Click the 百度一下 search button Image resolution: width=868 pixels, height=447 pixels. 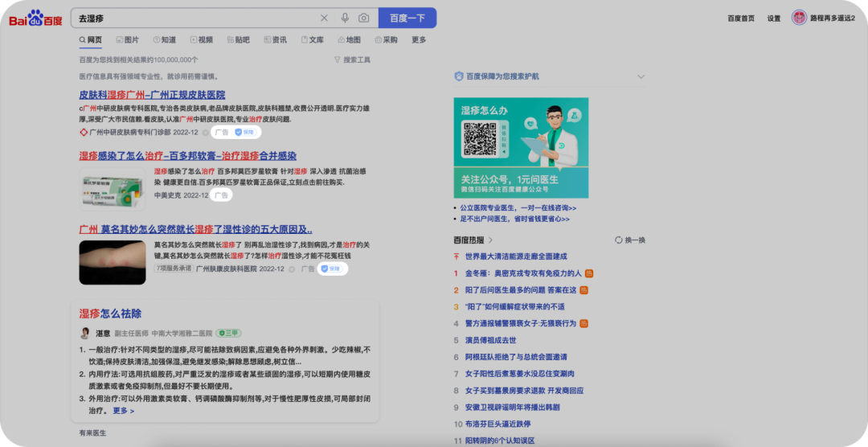pyautogui.click(x=407, y=18)
